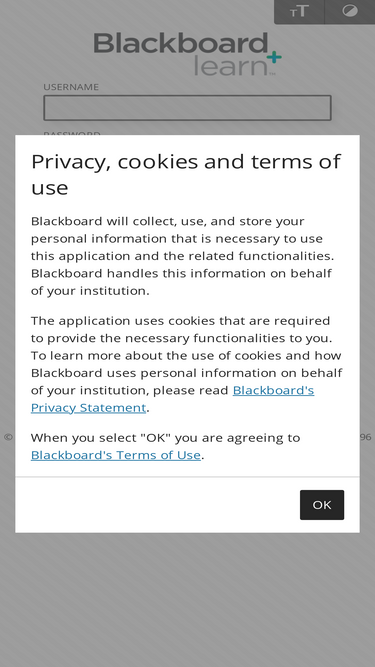Tap the teal plus sign in logo
The image size is (375, 667).
click(274, 57)
